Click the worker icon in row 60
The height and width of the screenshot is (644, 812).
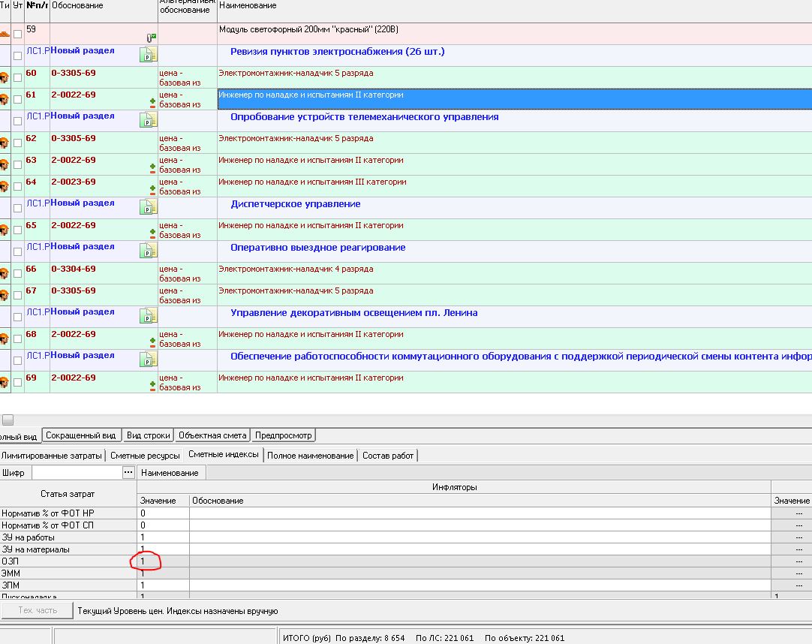(4, 78)
